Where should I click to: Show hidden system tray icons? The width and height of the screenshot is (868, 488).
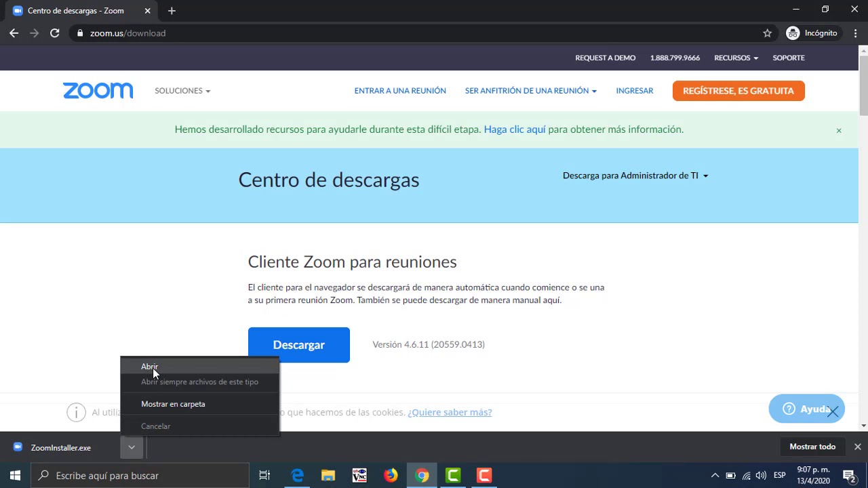[715, 475]
